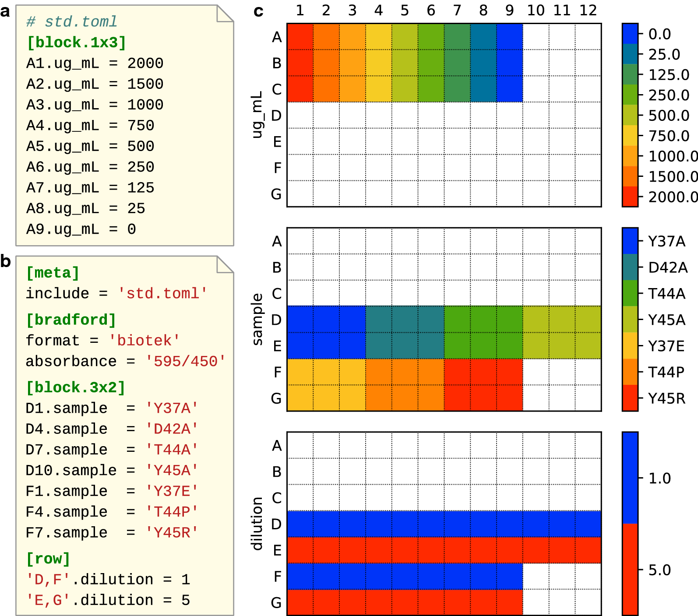The image size is (698, 616).
Task: Select the [row] section header
Action: [x=48, y=559]
